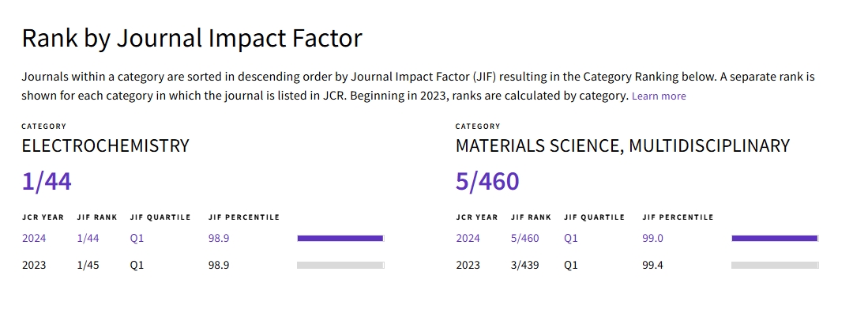Click the gray 2023 percentile bar for Electrochemistry

coord(340,266)
